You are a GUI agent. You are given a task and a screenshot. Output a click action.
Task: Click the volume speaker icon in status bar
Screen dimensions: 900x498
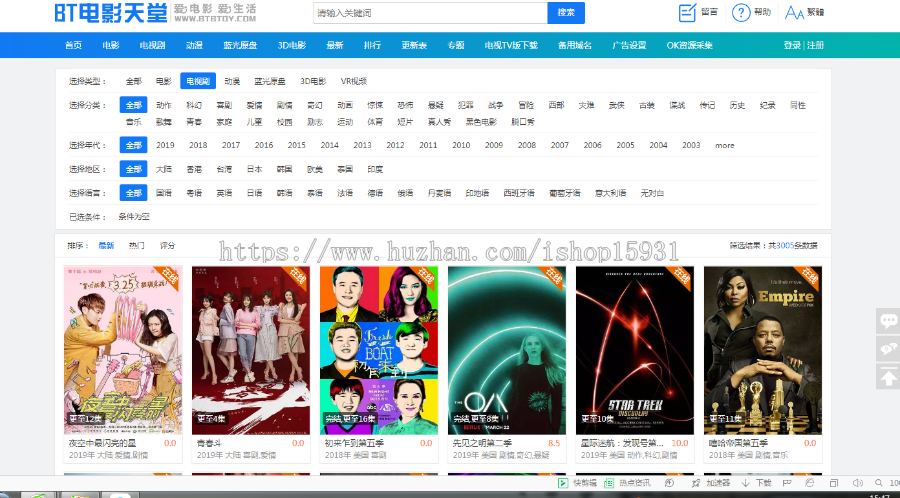[x=858, y=483]
